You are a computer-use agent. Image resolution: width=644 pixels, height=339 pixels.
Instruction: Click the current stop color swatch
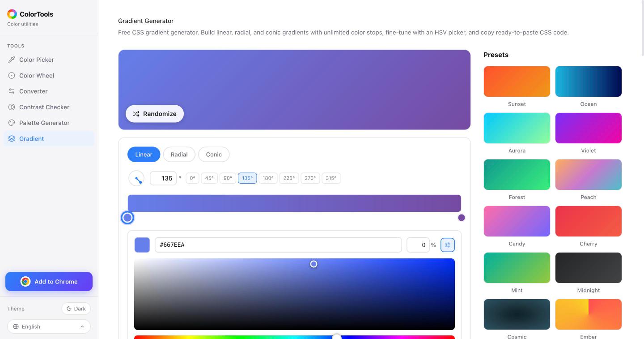coord(142,245)
